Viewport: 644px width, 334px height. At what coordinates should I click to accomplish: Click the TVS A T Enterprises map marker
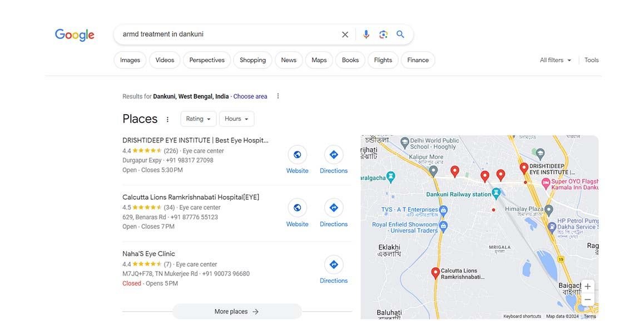(x=443, y=210)
